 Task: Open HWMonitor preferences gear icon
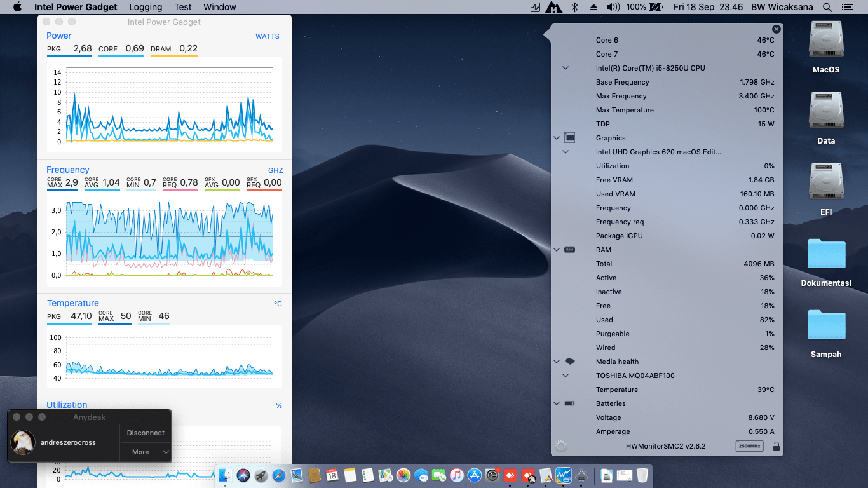click(560, 446)
